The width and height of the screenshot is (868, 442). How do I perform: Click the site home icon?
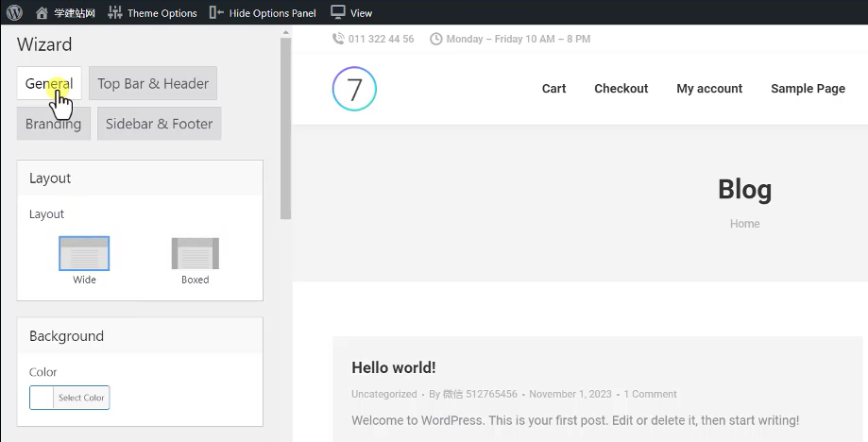coord(42,12)
